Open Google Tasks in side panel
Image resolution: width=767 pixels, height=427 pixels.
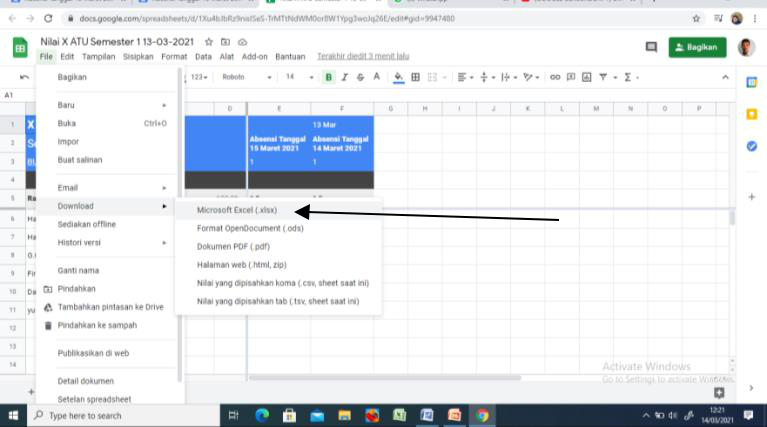click(x=752, y=146)
